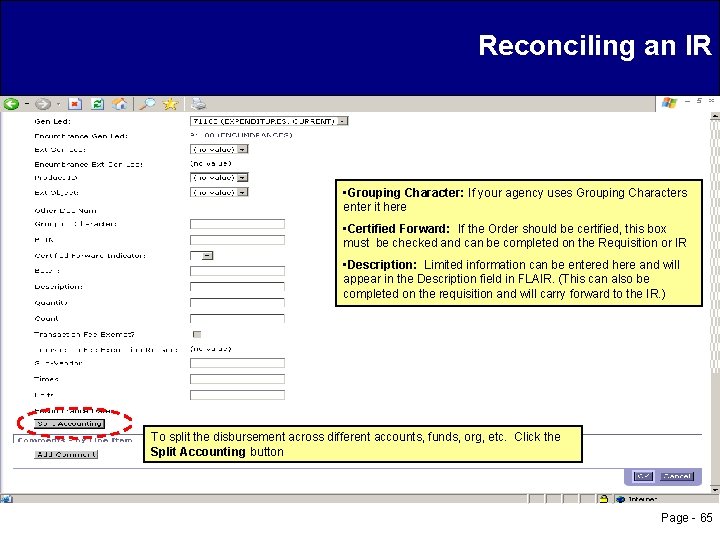Open the Product ID (no value) dropdown
Screen dimensions: 720x540
[x=219, y=178]
